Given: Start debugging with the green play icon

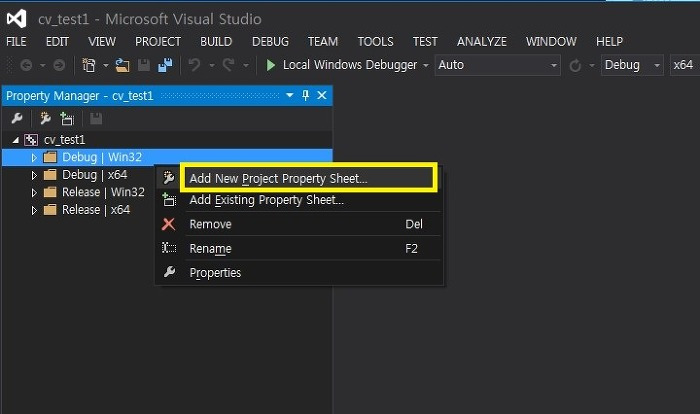Looking at the screenshot, I should [270, 65].
